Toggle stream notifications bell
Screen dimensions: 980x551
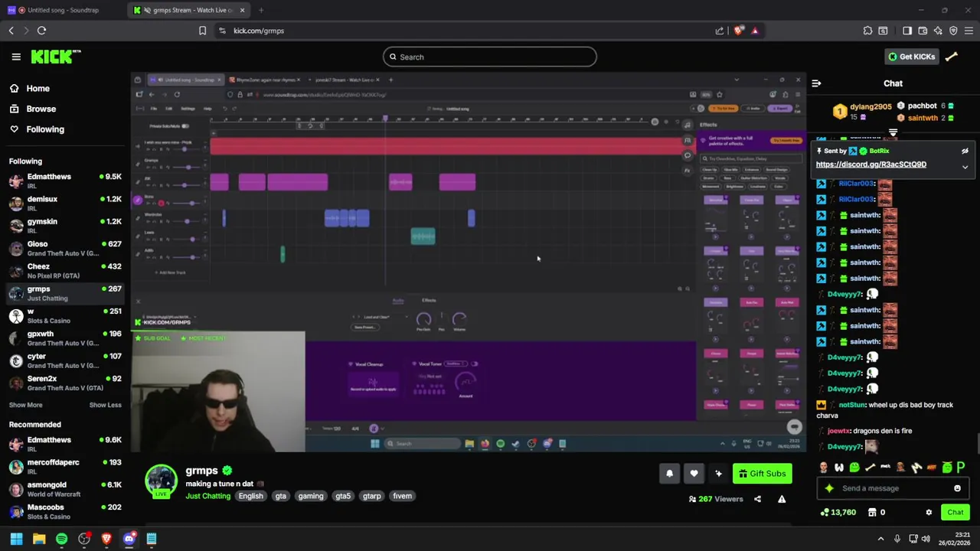[x=669, y=474]
